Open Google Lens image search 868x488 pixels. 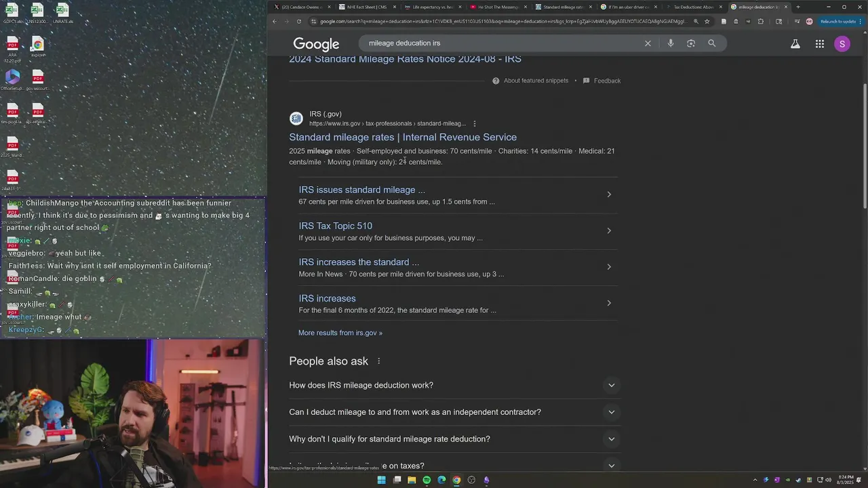691,43
